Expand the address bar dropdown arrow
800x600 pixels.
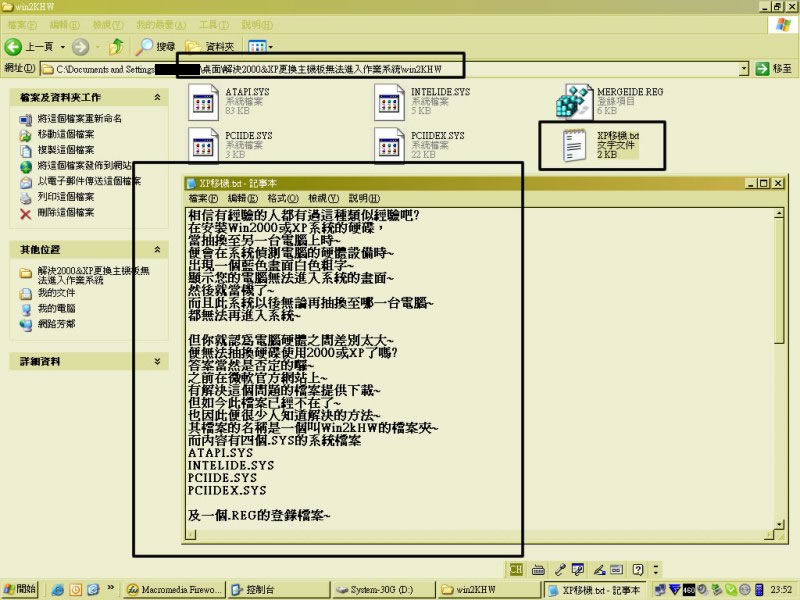744,69
